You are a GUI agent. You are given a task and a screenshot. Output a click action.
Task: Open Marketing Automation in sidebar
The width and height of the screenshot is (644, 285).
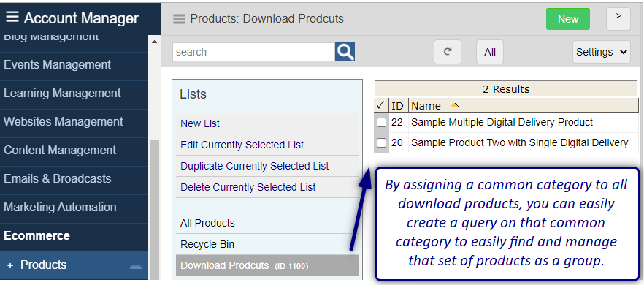click(60, 207)
